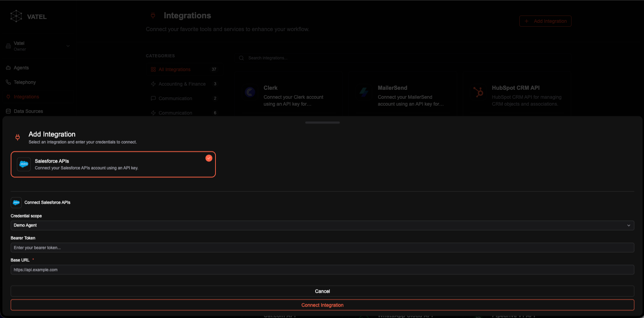
Task: Click the plug icon beside Add Integration title
Action: click(18, 137)
